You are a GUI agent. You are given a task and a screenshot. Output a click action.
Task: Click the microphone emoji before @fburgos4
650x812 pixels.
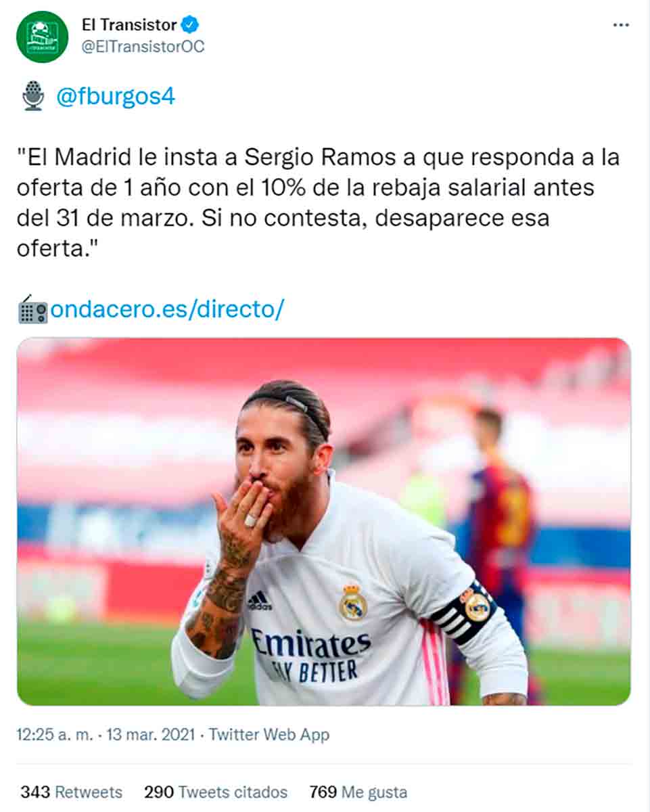[32, 95]
